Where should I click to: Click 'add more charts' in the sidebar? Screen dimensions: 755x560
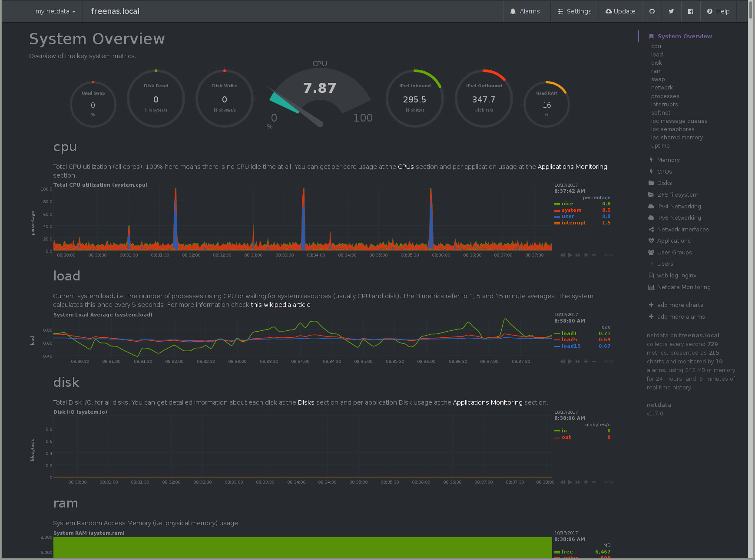[x=680, y=305]
